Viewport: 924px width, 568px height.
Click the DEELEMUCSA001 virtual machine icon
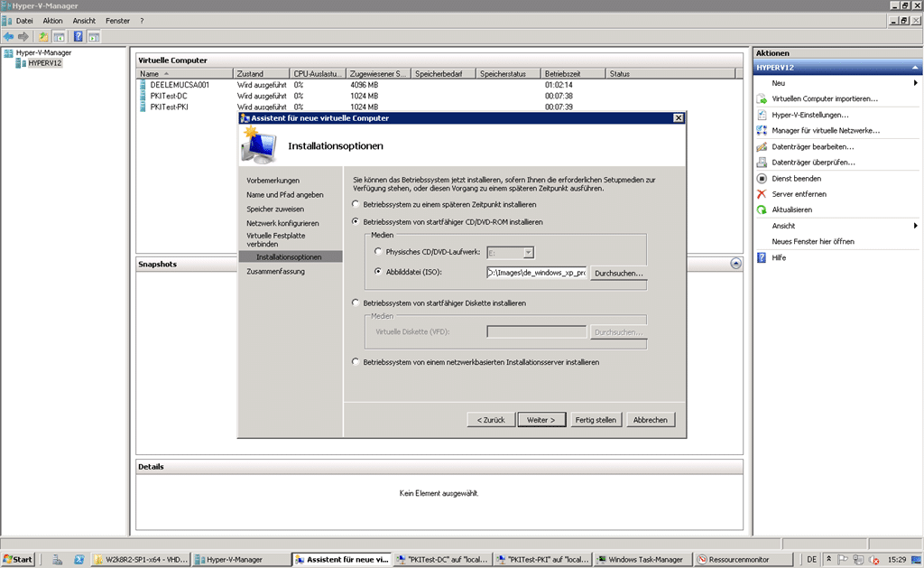click(143, 85)
